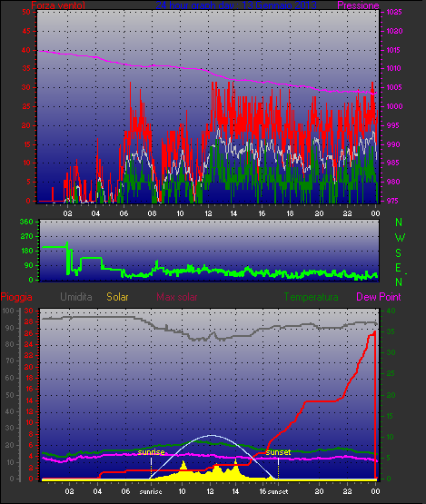
Task: Select the 360 wind direction axis value
Action: coord(26,222)
